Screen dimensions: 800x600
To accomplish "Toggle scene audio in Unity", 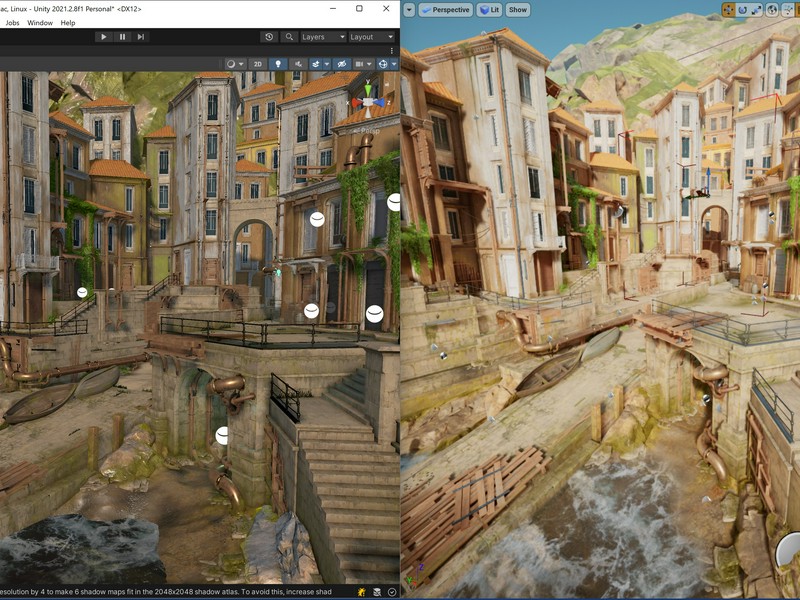I will 298,64.
